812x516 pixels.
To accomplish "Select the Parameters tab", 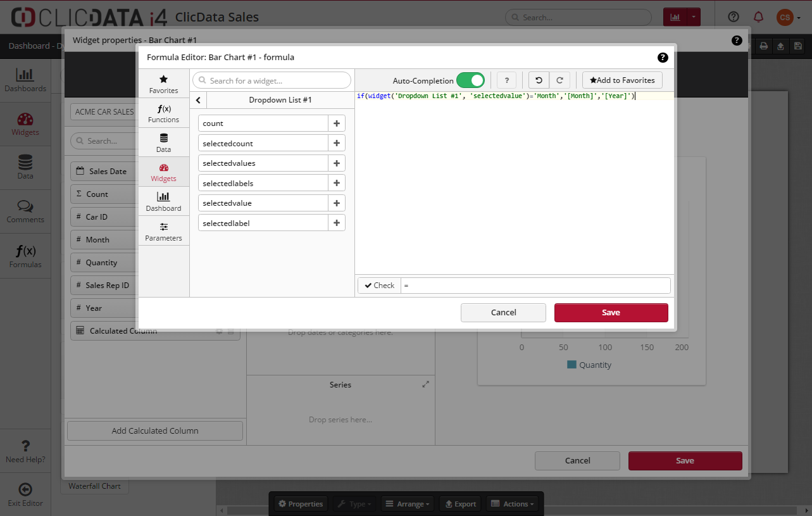I will click(164, 231).
